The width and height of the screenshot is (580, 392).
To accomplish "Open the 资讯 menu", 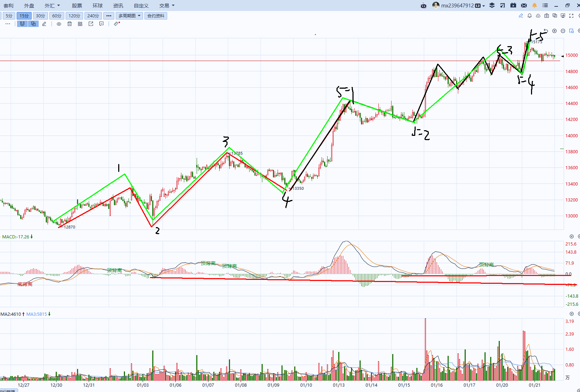I will click(x=118, y=6).
